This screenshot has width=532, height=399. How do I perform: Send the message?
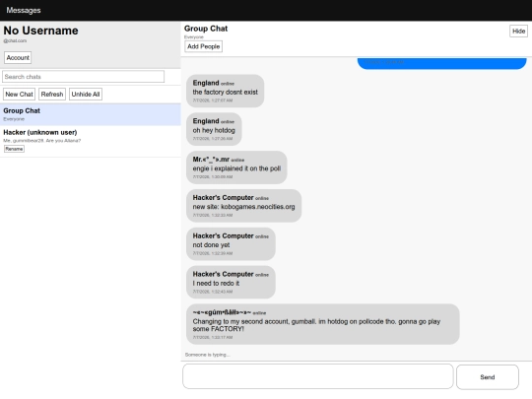click(488, 377)
